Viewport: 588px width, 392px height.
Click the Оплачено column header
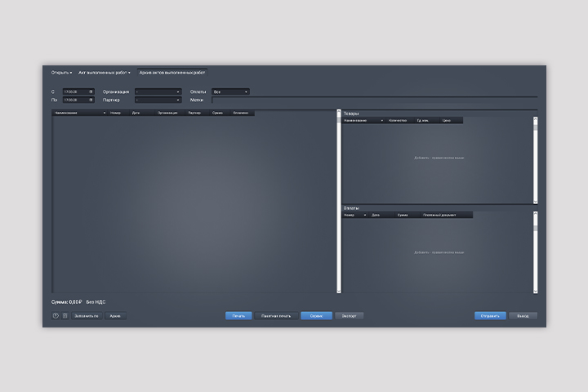pos(243,113)
